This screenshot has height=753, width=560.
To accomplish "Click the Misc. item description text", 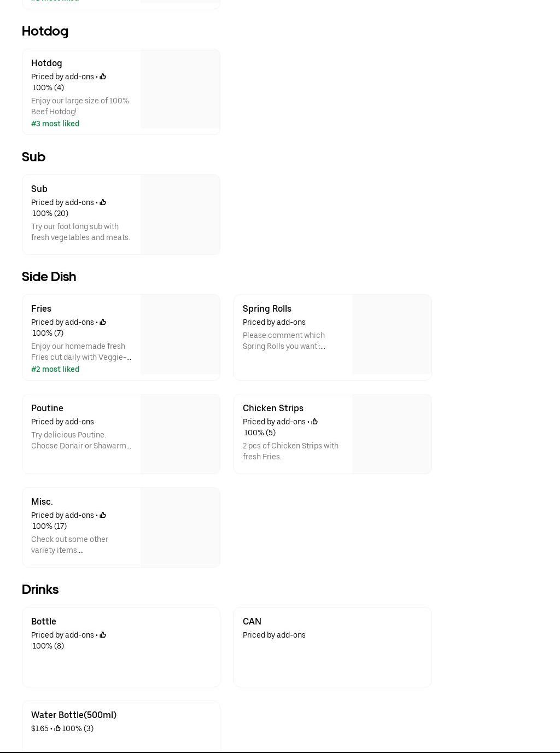I will pos(69,545).
